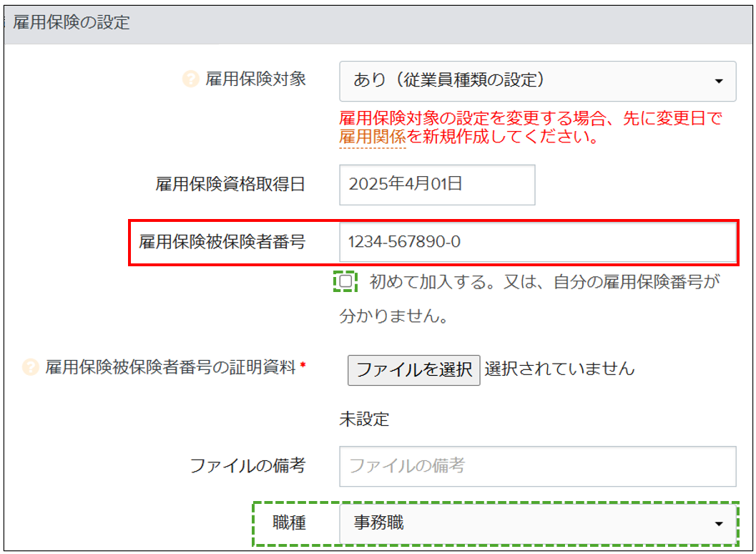Expand the 職種 dropdown showing 事務職
Image resolution: width=756 pixels, height=554 pixels.
536,524
